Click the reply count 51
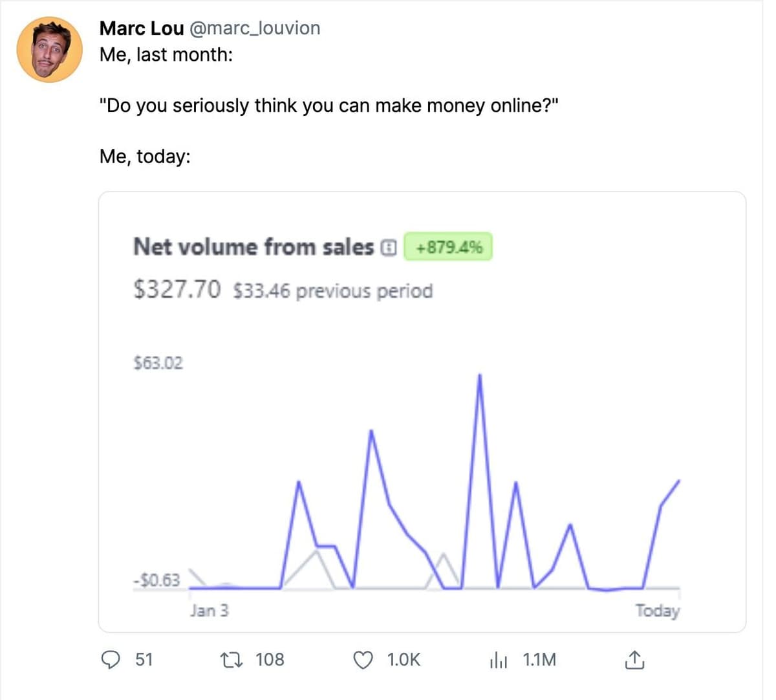776x700 pixels. pos(144,660)
